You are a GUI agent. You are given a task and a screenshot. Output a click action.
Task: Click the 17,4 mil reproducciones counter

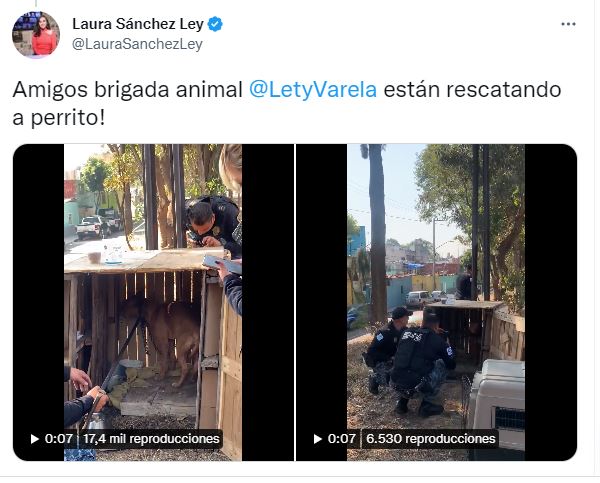tap(151, 439)
